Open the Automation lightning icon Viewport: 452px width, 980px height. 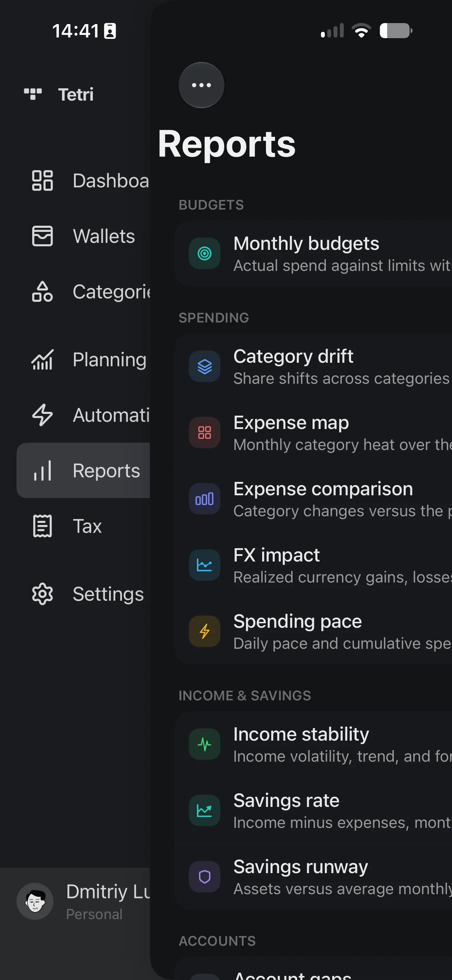(x=42, y=415)
